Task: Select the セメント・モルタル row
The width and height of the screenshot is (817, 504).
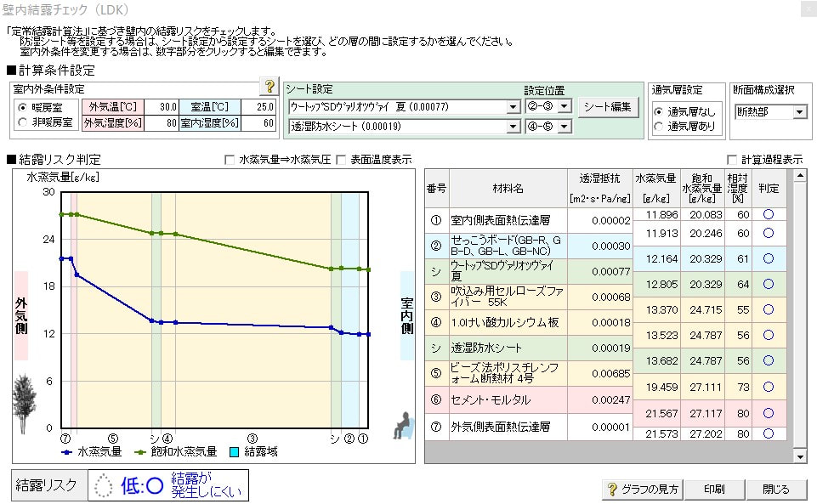Action: coord(528,399)
